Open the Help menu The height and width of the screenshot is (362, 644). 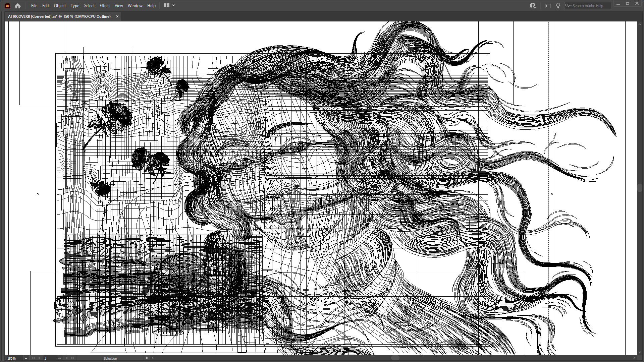151,6
